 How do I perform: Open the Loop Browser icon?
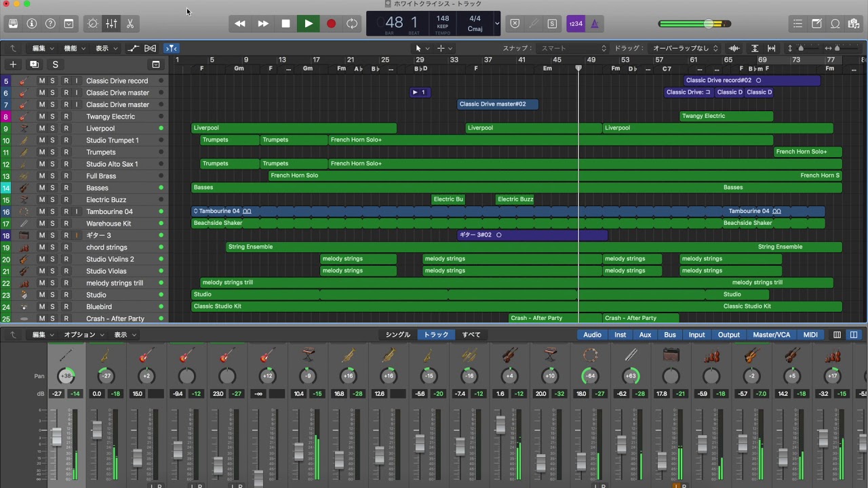point(835,24)
